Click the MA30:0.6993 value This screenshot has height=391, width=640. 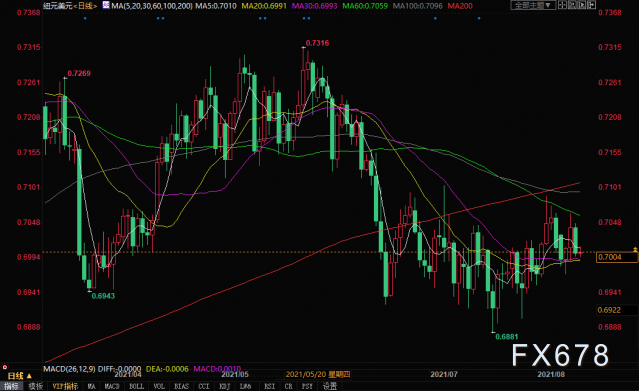314,6
